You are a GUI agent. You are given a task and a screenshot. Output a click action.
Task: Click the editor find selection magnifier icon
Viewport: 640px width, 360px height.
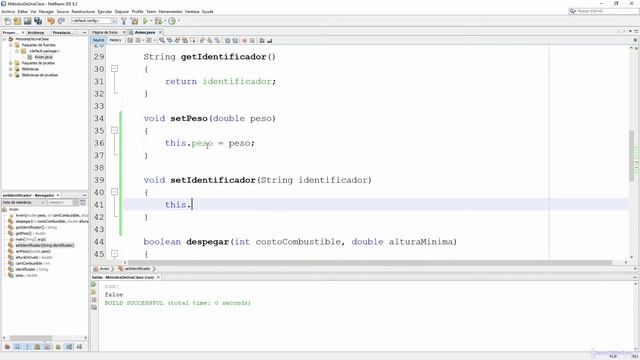pos(162,40)
